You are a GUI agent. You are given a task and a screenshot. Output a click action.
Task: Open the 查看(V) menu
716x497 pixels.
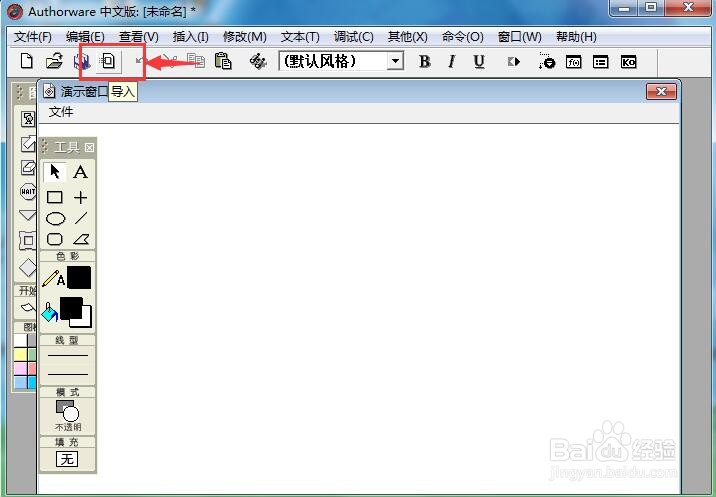[139, 37]
